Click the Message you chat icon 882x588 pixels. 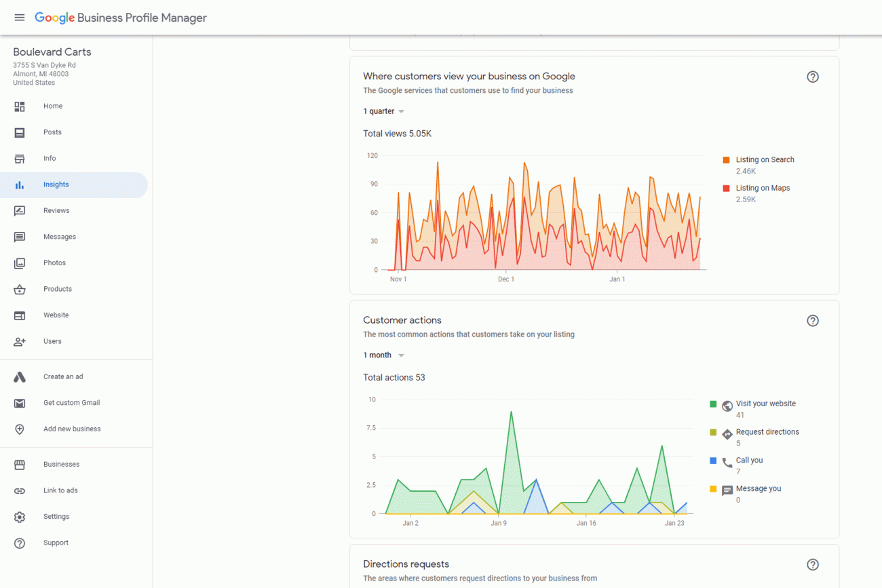pos(727,491)
